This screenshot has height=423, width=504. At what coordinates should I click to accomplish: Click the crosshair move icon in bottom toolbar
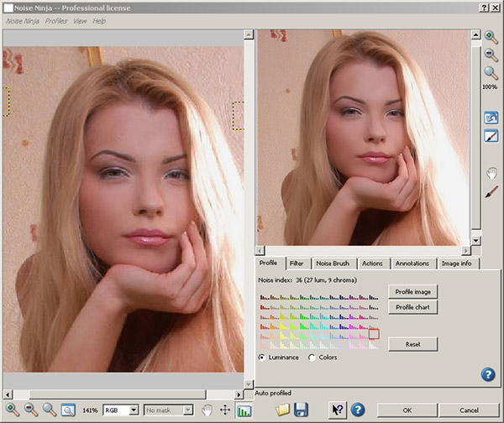(x=225, y=410)
